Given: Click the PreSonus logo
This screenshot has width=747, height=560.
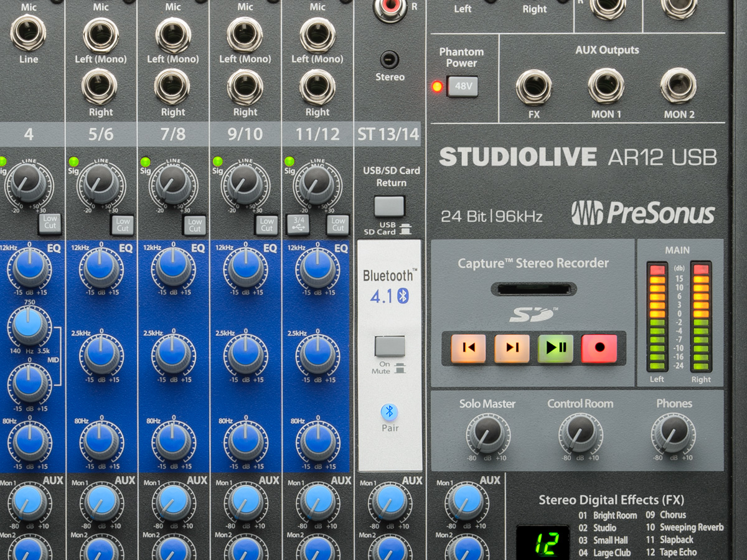Looking at the screenshot, I should (x=642, y=213).
